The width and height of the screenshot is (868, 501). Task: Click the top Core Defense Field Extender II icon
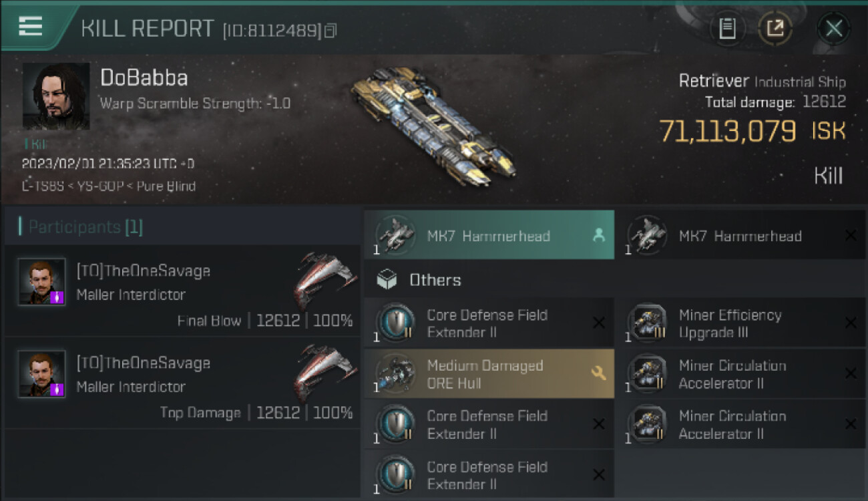pyautogui.click(x=395, y=323)
